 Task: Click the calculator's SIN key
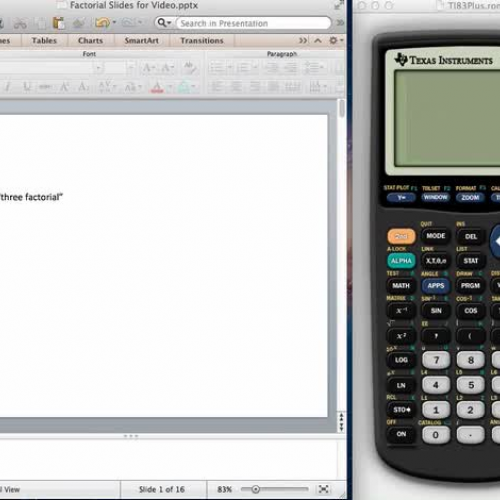[x=436, y=311]
